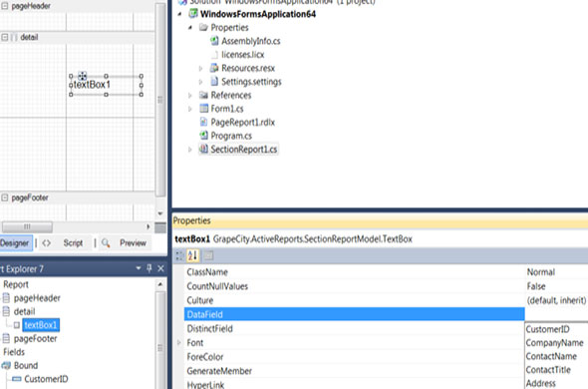Select Bound fields node in Report Explorer
Viewport: 588px width, 389px height.
[x=26, y=366]
